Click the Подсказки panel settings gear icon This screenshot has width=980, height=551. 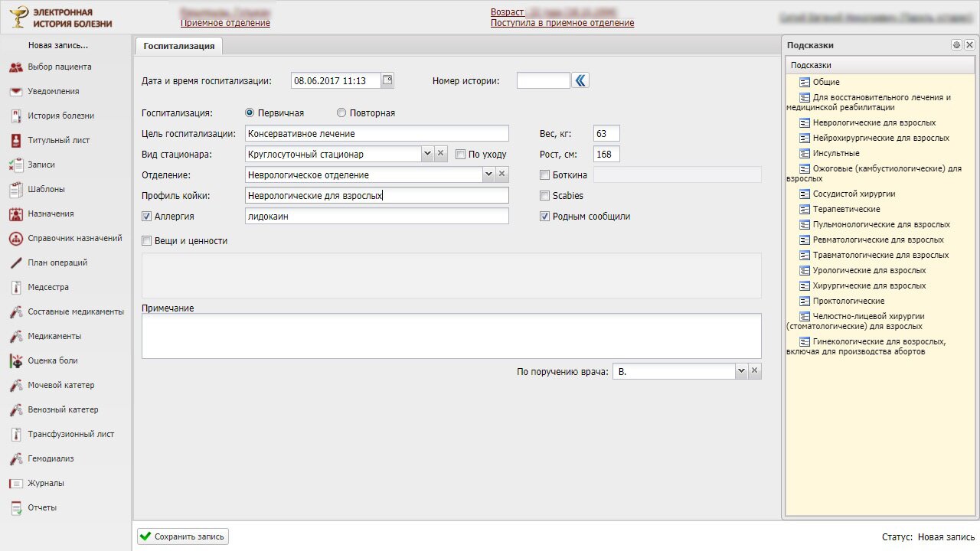coord(956,45)
